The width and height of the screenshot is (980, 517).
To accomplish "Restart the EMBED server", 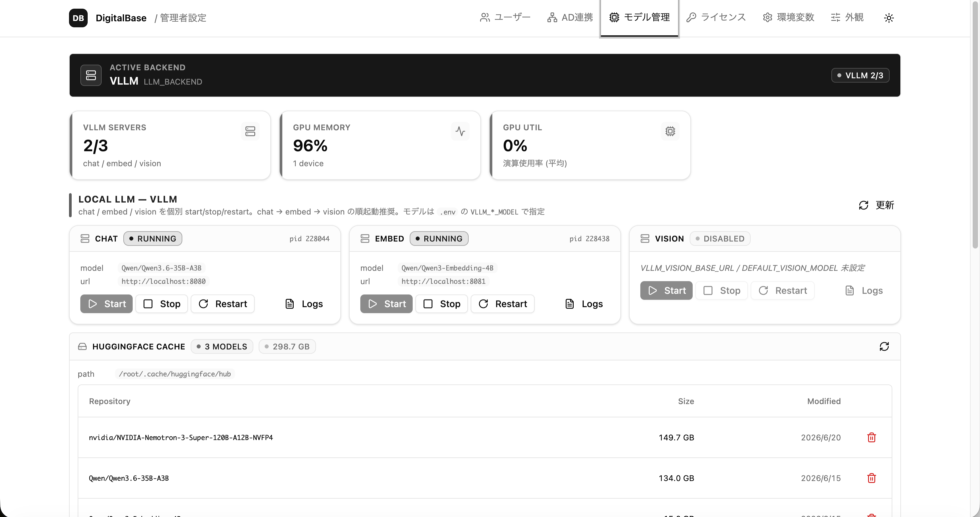I will point(503,304).
